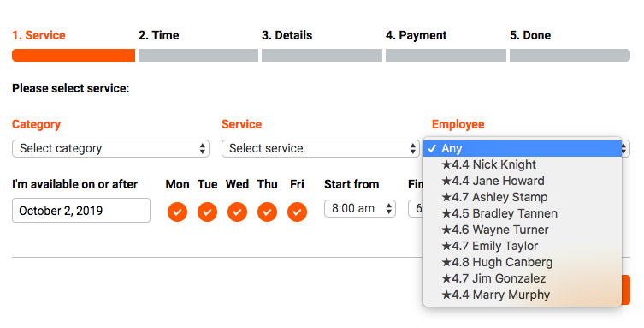Screen dimensions: 644x328
Task: Click the October 2, 2019 date field
Action: (81, 211)
